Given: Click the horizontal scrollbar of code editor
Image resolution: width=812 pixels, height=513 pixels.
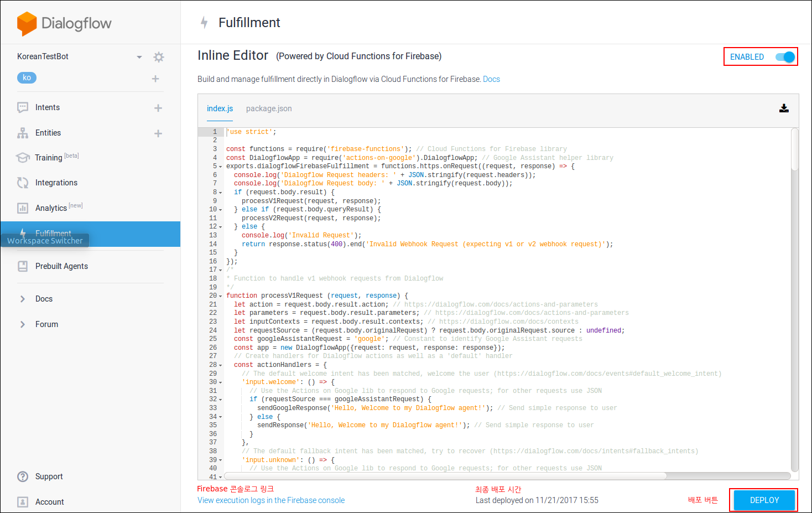Looking at the screenshot, I should 445,476.
